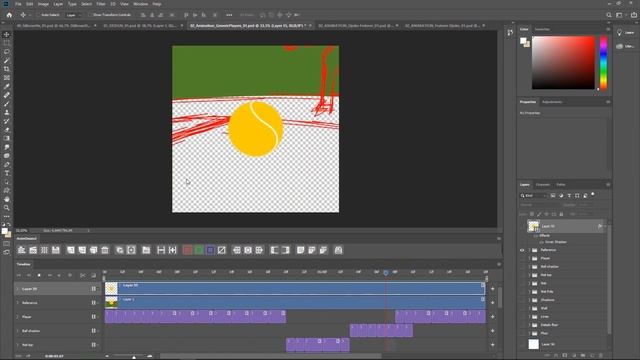Click the first icon in AnimDessin panel
Image resolution: width=640 pixels, height=360 pixels.
(22, 250)
